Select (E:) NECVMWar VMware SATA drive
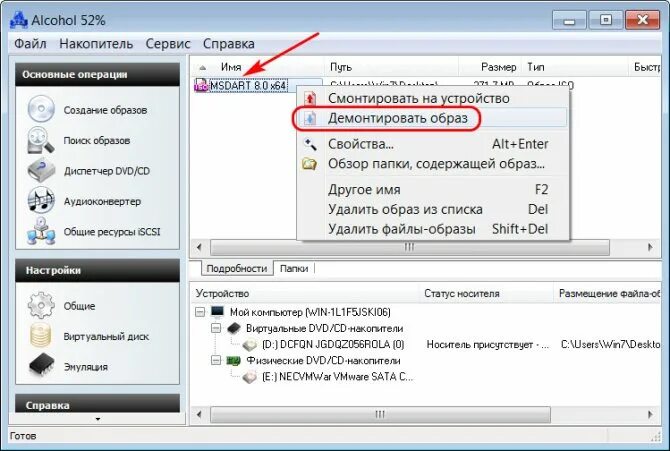This screenshot has width=670, height=451. pos(337,377)
